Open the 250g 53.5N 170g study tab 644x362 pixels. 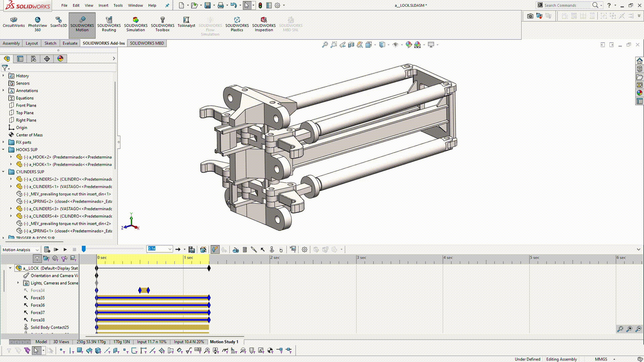pos(91,342)
